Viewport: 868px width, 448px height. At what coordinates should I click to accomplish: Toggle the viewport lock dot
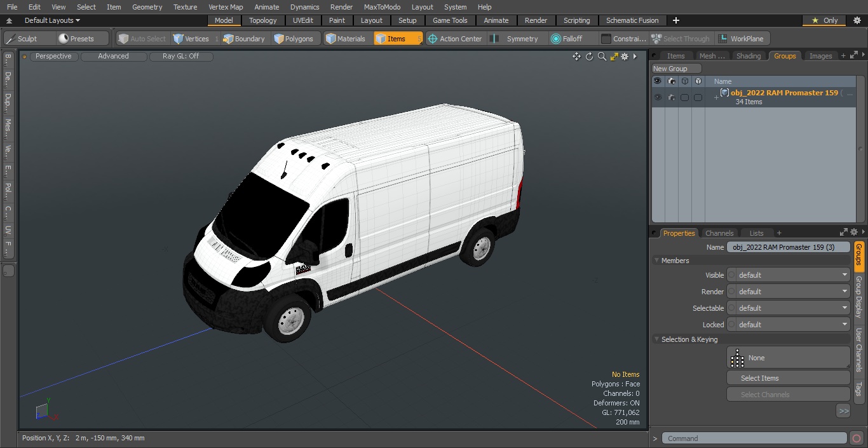point(25,57)
